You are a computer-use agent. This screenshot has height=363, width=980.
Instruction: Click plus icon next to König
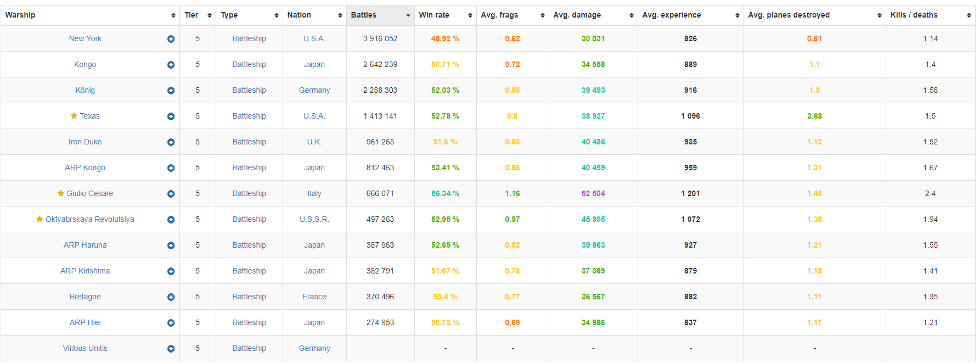click(171, 91)
